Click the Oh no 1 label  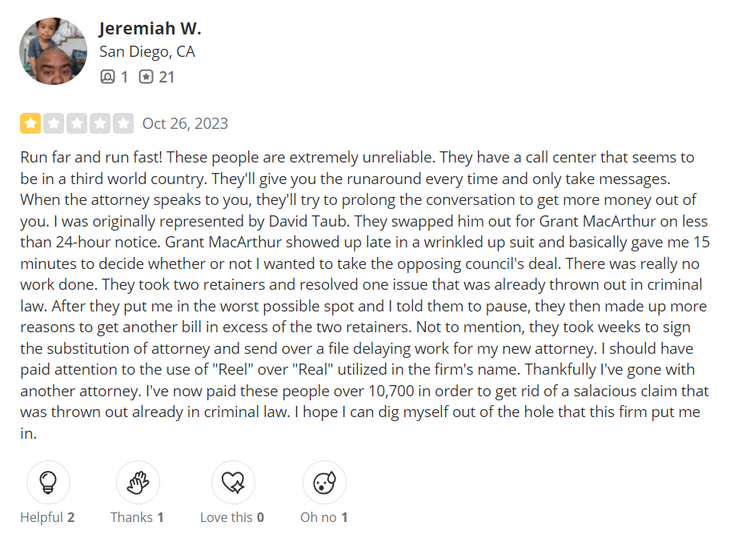(x=324, y=517)
